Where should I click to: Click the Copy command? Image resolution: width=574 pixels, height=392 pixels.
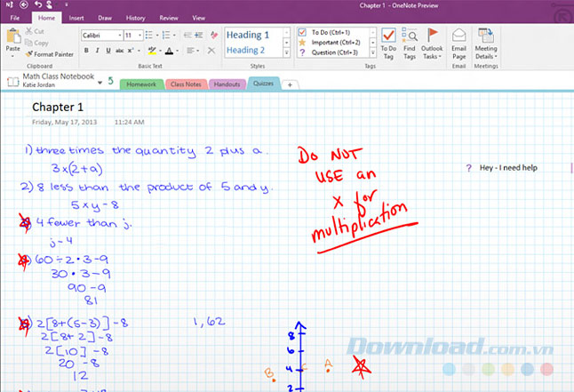point(36,43)
